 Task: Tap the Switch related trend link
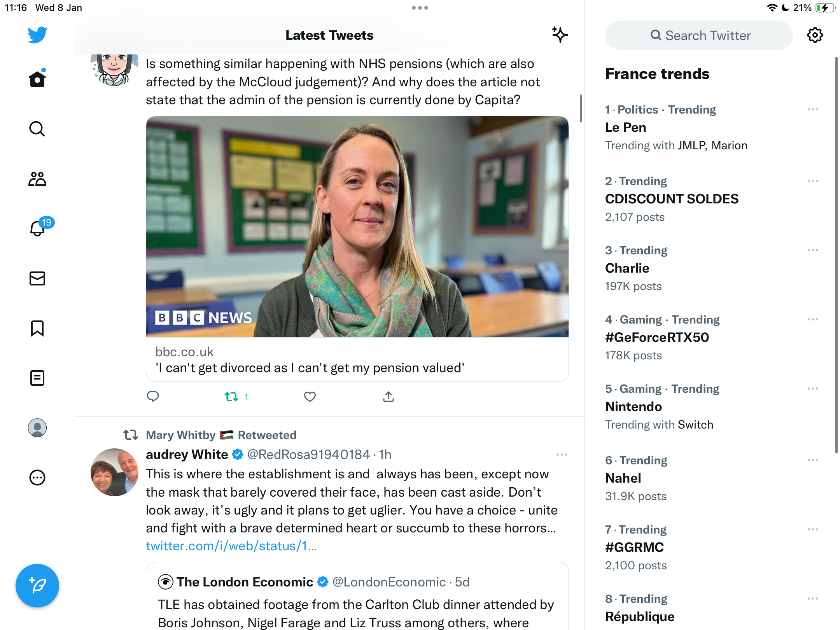pos(695,425)
